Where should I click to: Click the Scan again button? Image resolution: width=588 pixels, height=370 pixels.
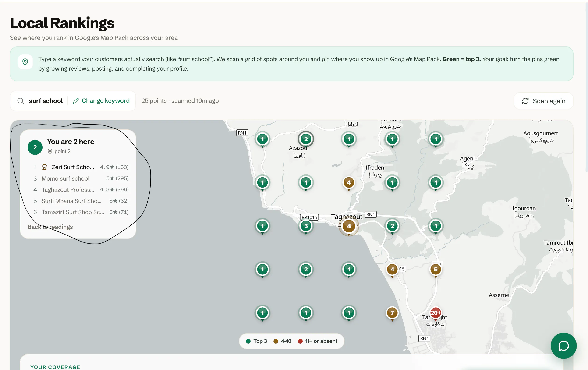tap(543, 101)
